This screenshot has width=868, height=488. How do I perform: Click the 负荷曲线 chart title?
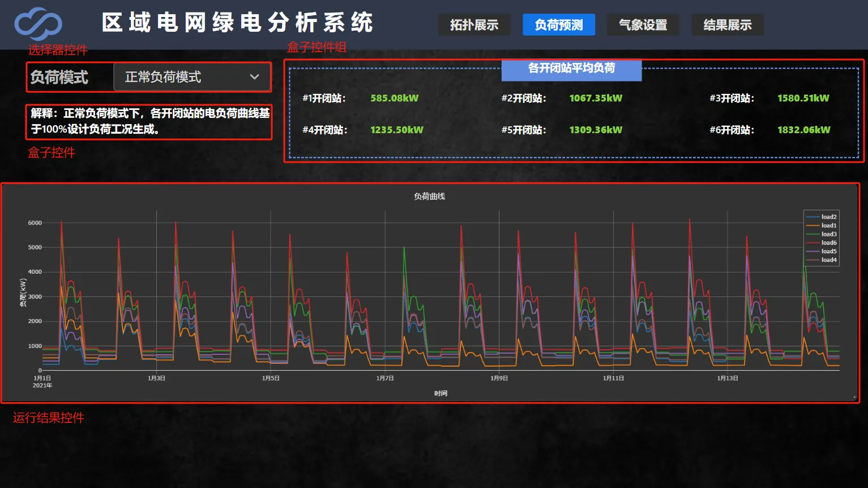click(x=429, y=196)
